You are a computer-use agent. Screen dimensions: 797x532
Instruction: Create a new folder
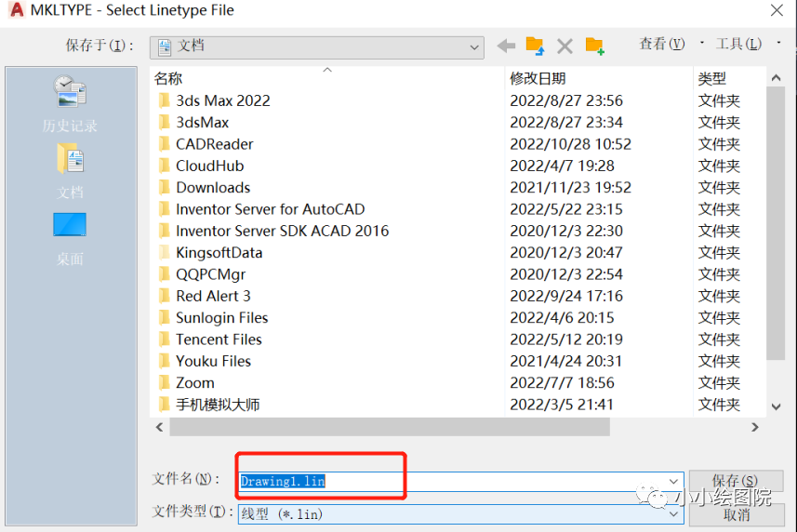594,47
